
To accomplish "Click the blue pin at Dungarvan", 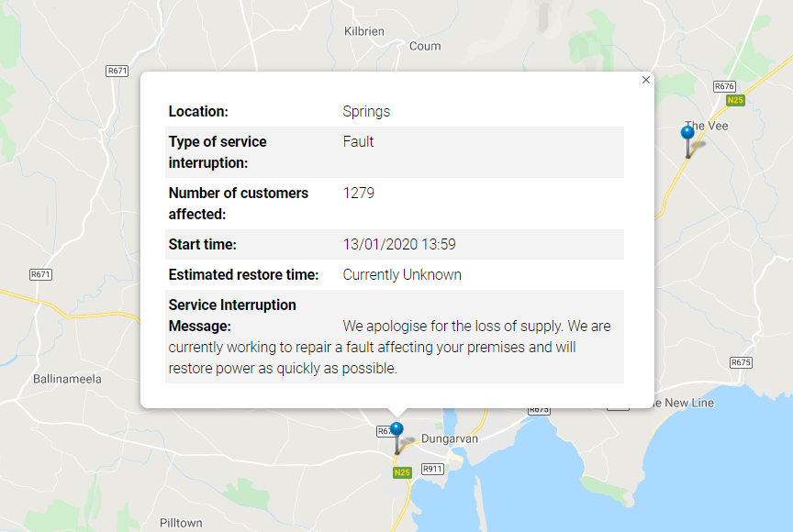I will 396,429.
